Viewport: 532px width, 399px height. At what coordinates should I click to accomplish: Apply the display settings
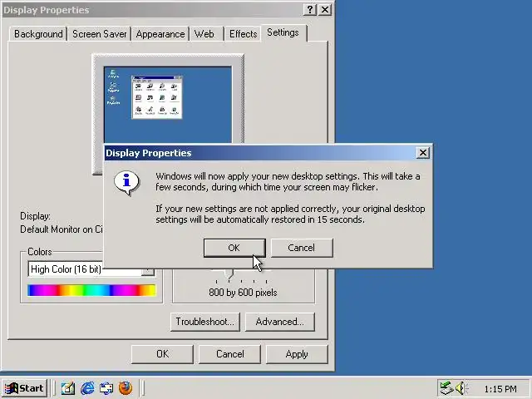pos(297,354)
